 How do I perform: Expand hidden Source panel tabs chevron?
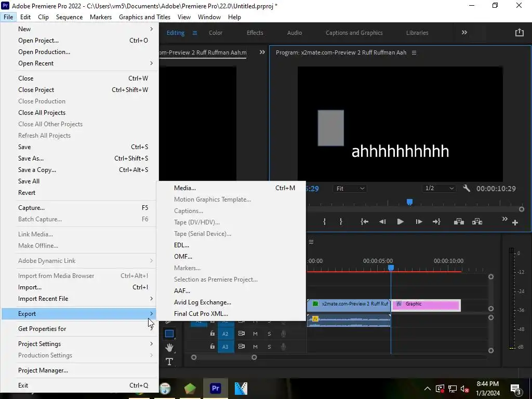coord(262,52)
